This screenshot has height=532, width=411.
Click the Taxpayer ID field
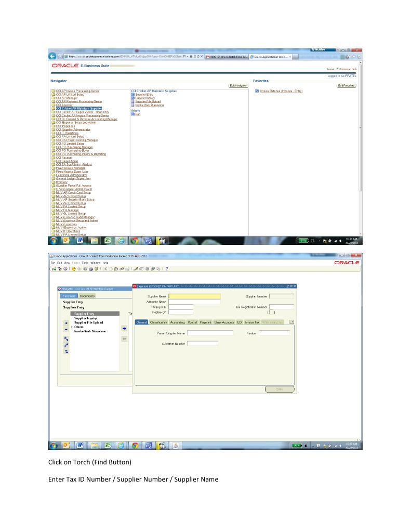(181, 307)
